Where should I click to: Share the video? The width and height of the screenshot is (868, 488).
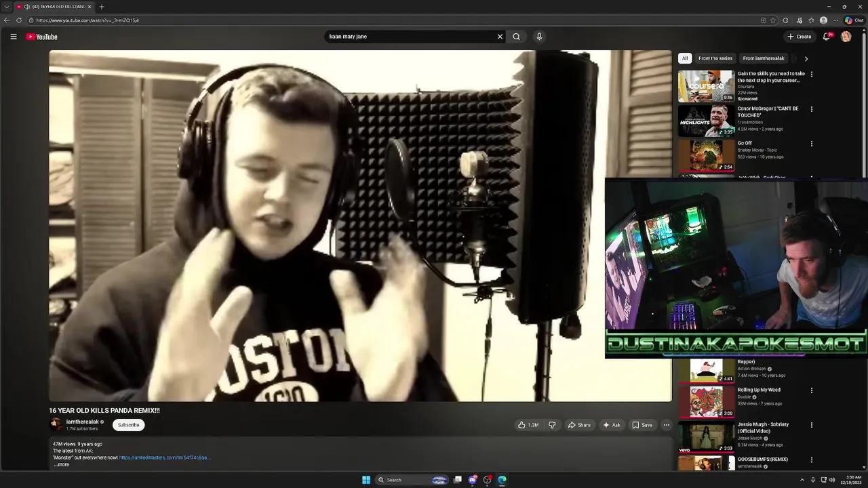[x=579, y=425]
